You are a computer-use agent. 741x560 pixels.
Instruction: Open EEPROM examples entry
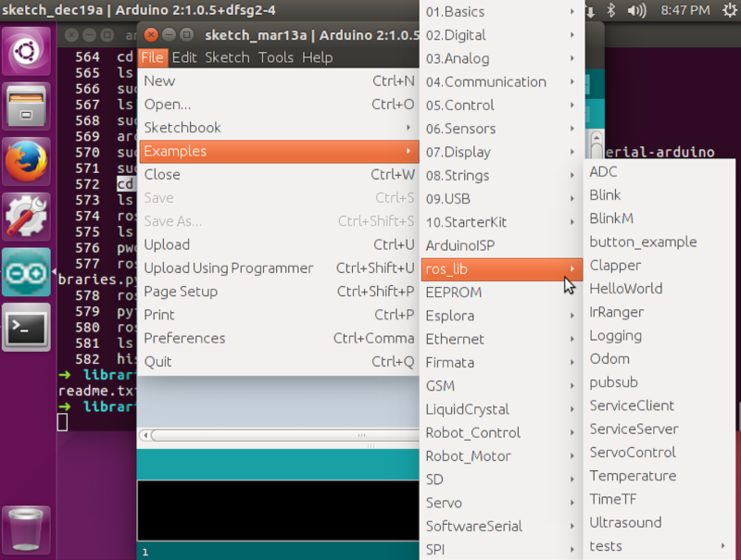[501, 292]
